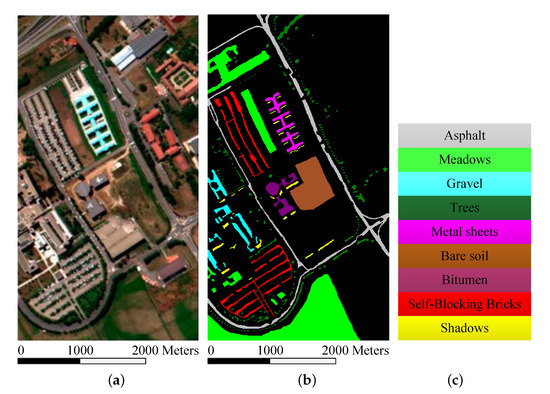Click the classification map of panel (b)
550x394 pixels.
(x=298, y=178)
